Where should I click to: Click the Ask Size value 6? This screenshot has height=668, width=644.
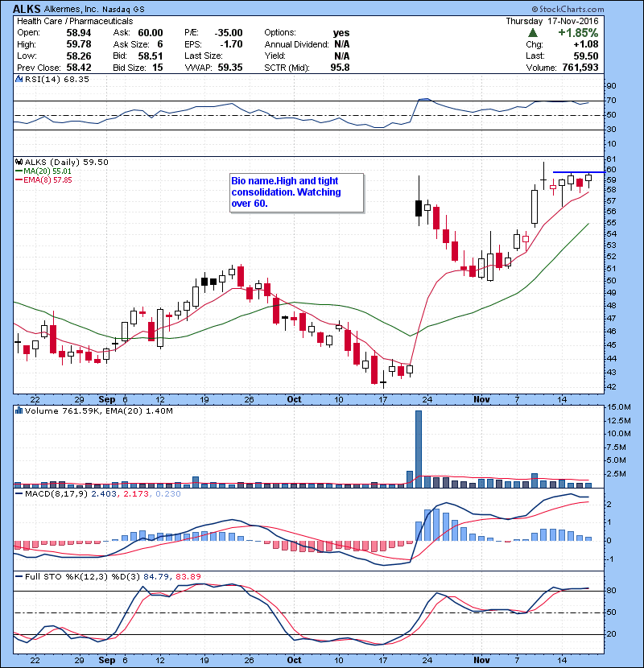pyautogui.click(x=160, y=44)
